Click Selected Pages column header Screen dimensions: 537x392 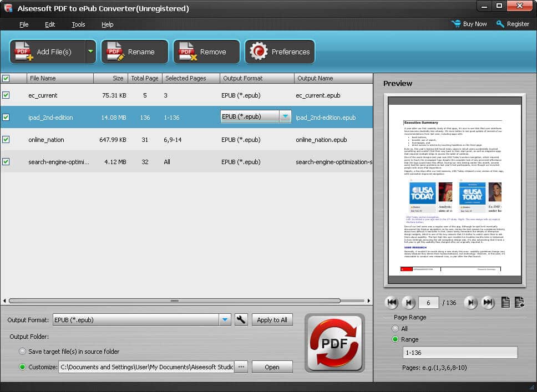pyautogui.click(x=191, y=78)
